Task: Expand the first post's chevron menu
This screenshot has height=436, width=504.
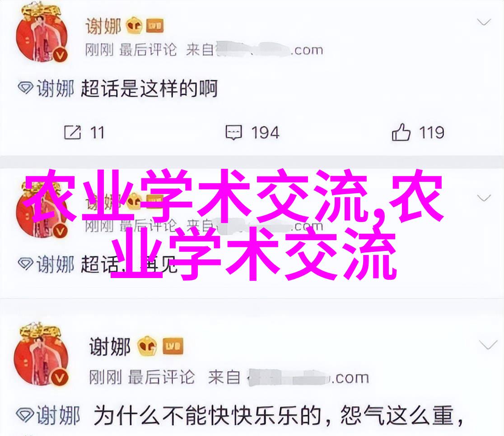Action: point(484,22)
